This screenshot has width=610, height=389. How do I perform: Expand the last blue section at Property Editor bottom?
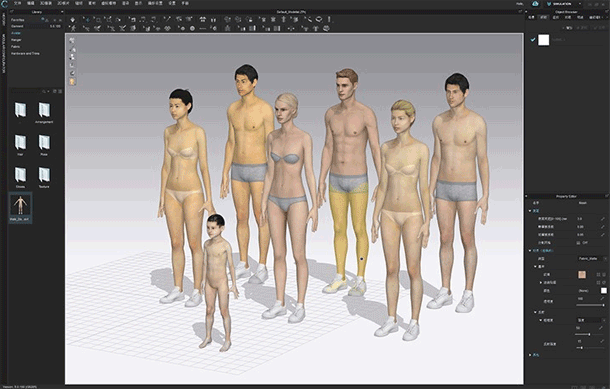point(530,355)
